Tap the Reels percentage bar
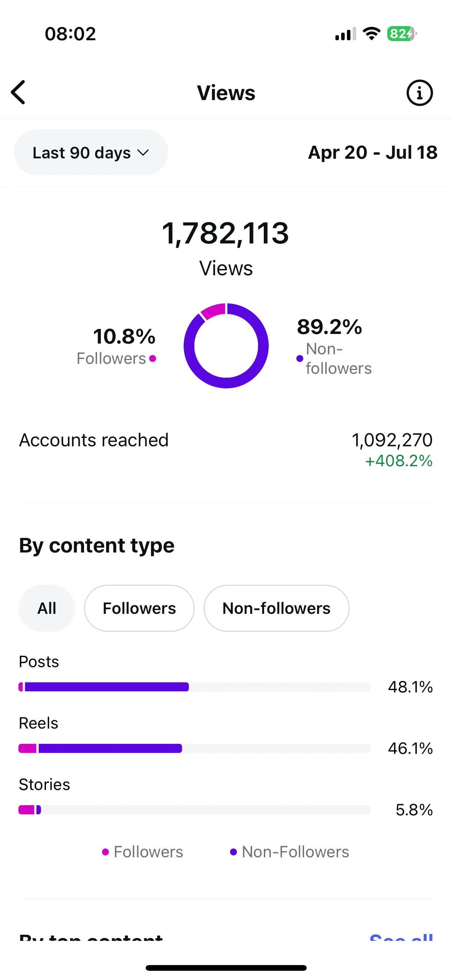 [x=194, y=748]
